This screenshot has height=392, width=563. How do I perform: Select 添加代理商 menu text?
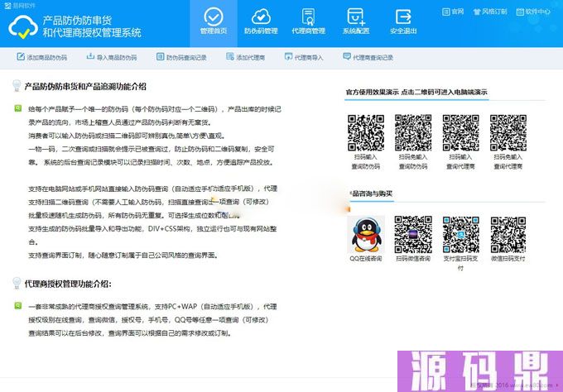[250, 57]
